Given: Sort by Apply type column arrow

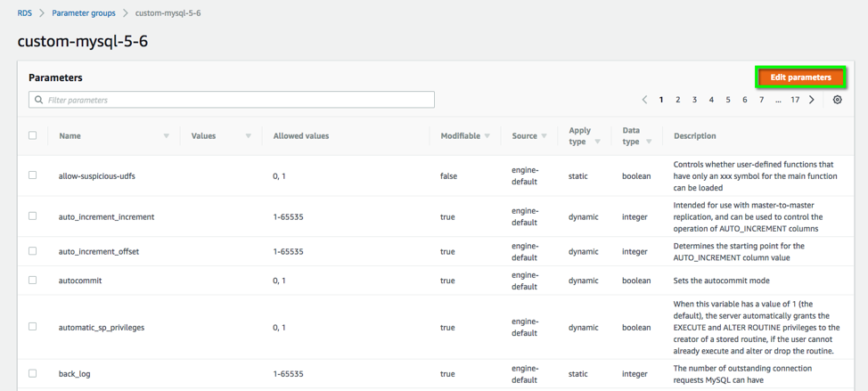Looking at the screenshot, I should click(x=597, y=142).
